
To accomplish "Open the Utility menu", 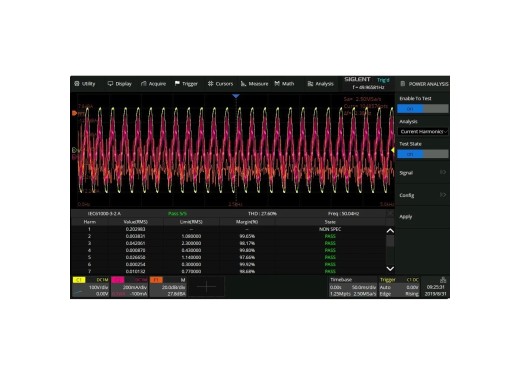I will pos(85,84).
